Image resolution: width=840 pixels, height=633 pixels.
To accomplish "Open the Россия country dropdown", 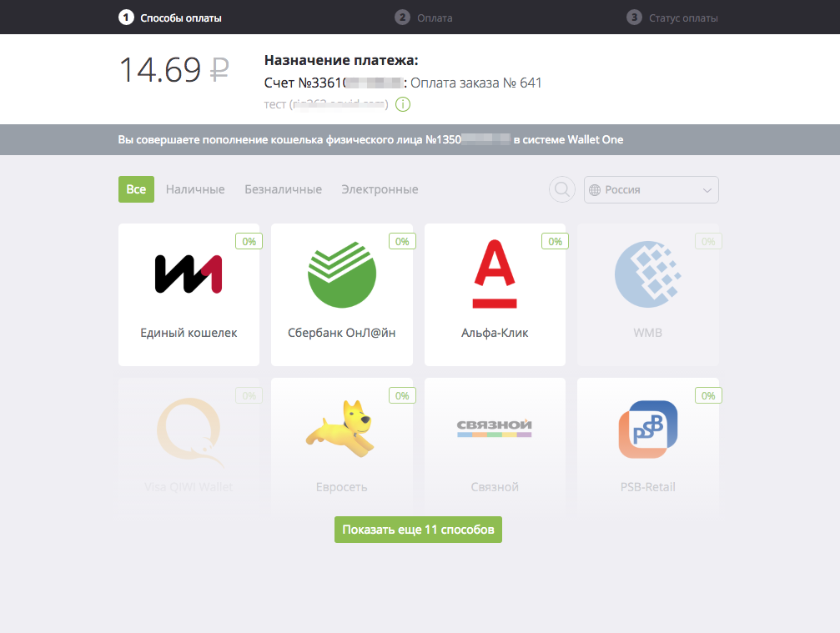I will point(651,189).
